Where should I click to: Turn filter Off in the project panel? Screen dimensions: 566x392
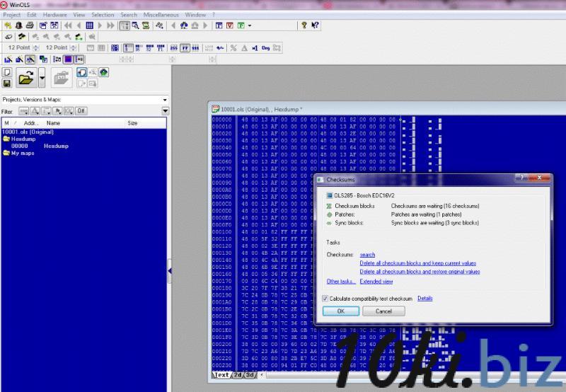pyautogui.click(x=81, y=111)
